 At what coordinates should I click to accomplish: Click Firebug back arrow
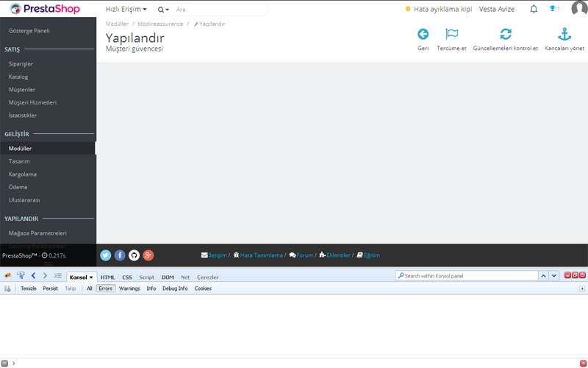(x=33, y=275)
